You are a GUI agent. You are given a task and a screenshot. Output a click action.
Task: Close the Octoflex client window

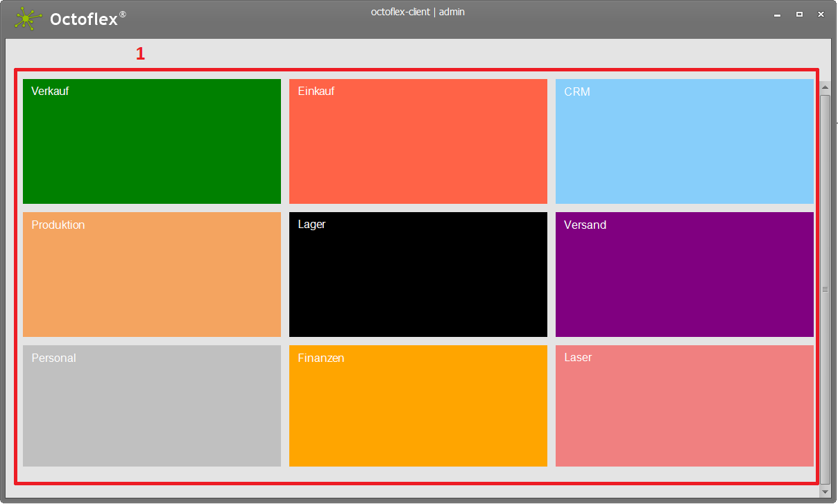click(821, 15)
